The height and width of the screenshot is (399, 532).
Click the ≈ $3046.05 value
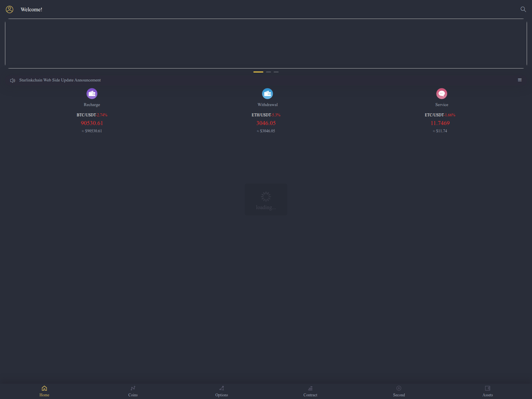click(x=266, y=131)
